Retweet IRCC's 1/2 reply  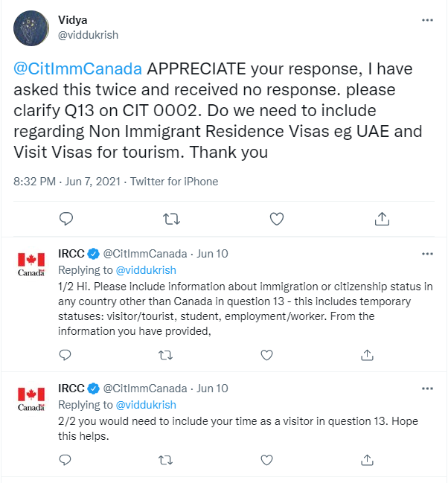pyautogui.click(x=165, y=355)
